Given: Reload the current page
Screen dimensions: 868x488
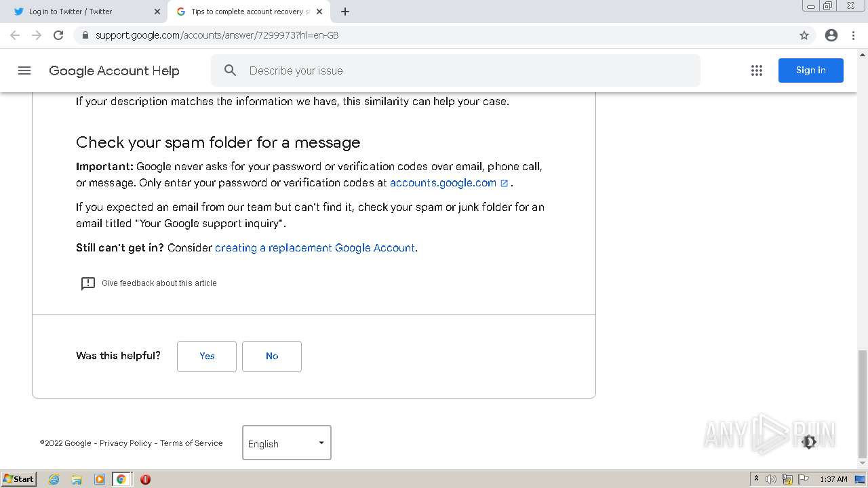Looking at the screenshot, I should [x=58, y=35].
